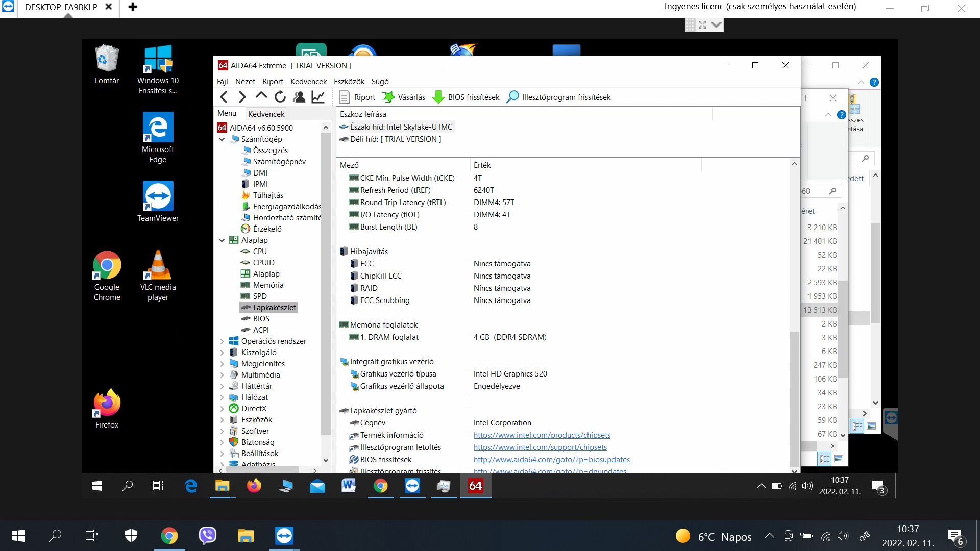Click the AIDA64 back navigation arrow
This screenshot has width=980, height=551.
tap(224, 97)
